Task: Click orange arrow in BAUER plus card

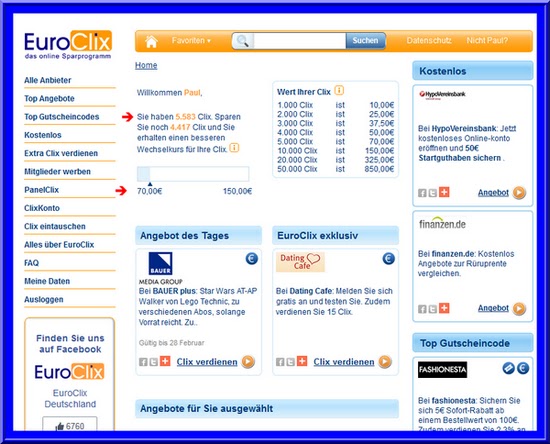Action: coord(248,362)
